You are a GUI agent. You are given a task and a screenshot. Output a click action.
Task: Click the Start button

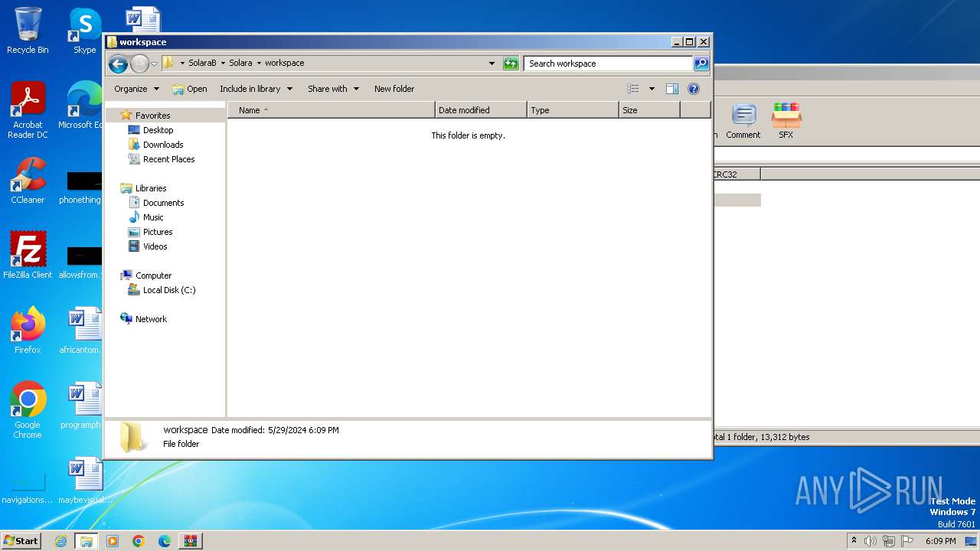tap(21, 540)
